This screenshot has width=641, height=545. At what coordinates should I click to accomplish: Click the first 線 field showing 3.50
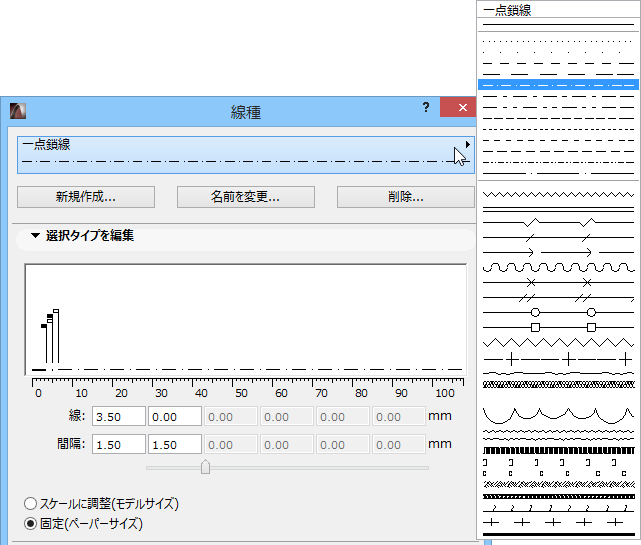119,417
